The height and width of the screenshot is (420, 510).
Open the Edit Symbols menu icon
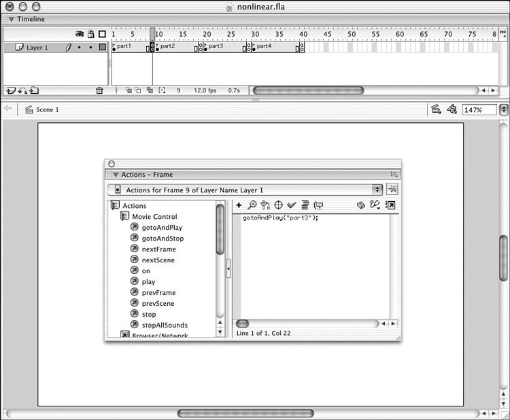tap(452, 109)
